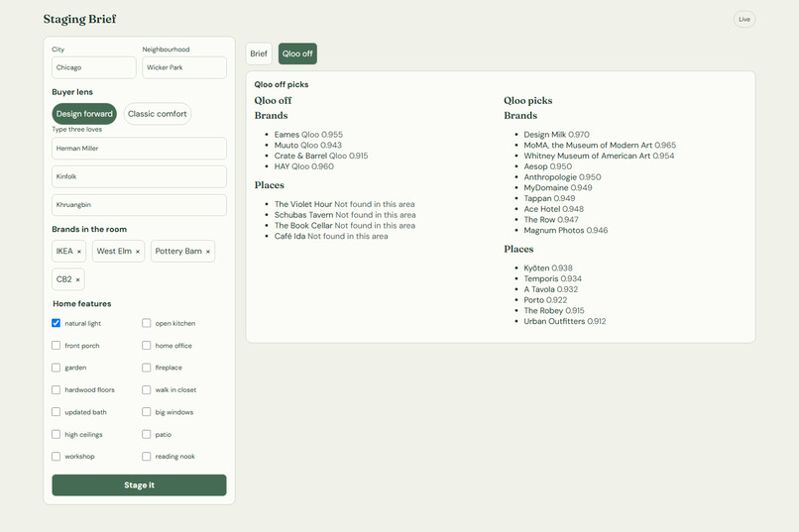The height and width of the screenshot is (532, 799).
Task: Click the HAY Qloo 0.960 entry
Action: [x=303, y=166]
